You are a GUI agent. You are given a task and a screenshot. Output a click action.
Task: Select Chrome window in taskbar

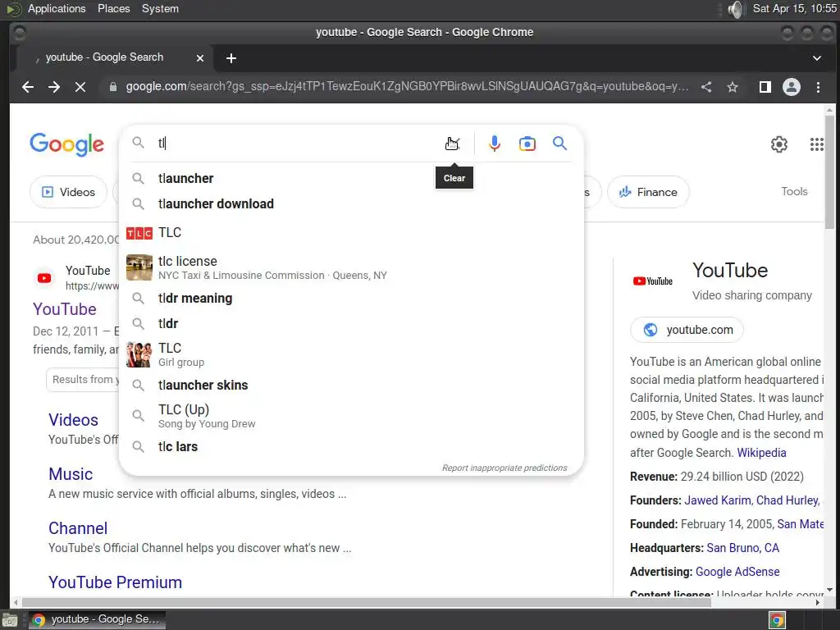point(97,620)
